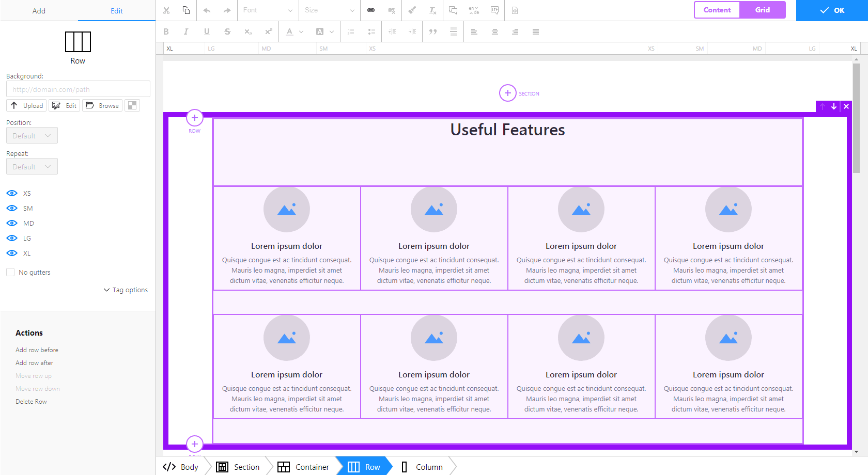Select Container in the breadcrumb
Viewport: 868px width, 475px height.
(303, 467)
